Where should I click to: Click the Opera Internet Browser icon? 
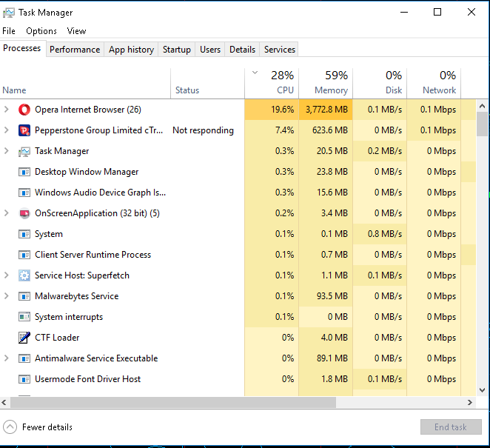point(24,110)
